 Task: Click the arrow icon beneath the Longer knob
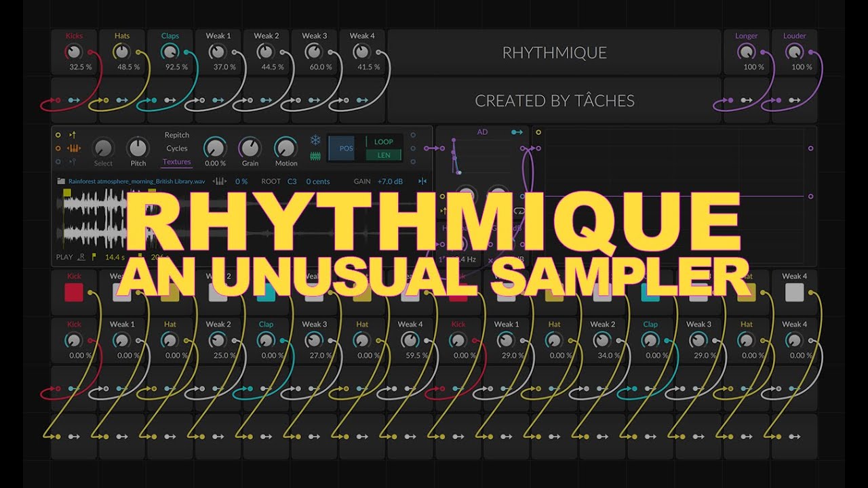tap(746, 100)
